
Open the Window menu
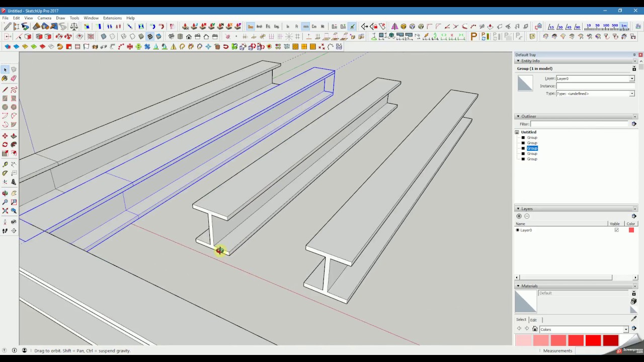(91, 18)
